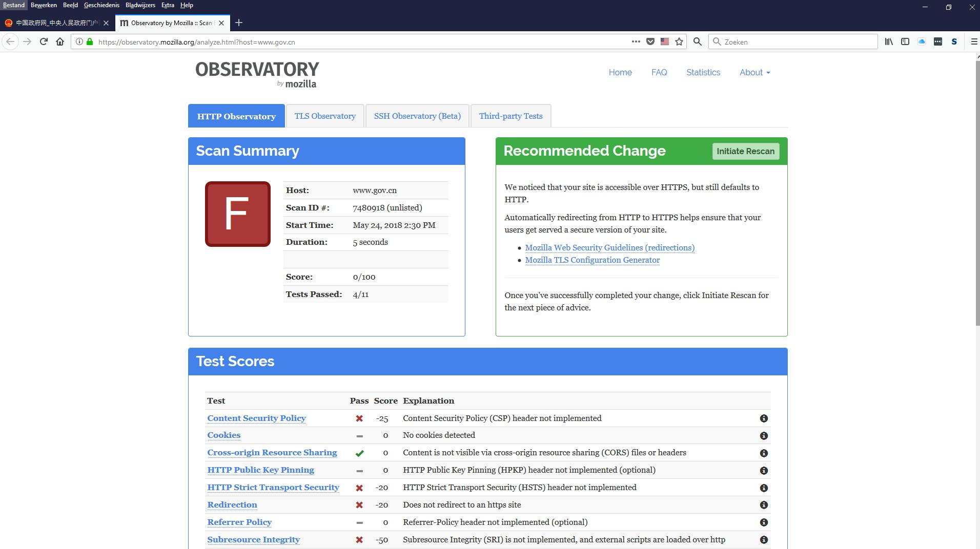
Task: Click the US flag extension icon
Action: 665,42
